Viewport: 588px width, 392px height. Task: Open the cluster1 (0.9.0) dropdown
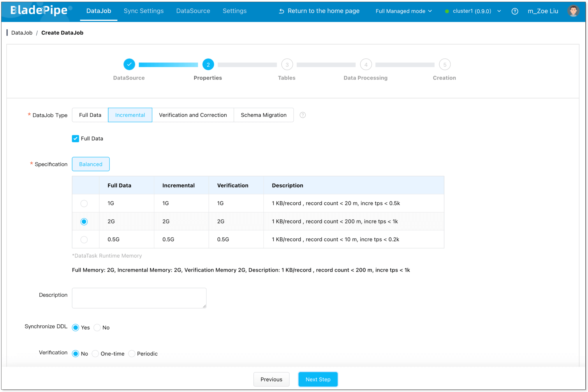click(473, 11)
